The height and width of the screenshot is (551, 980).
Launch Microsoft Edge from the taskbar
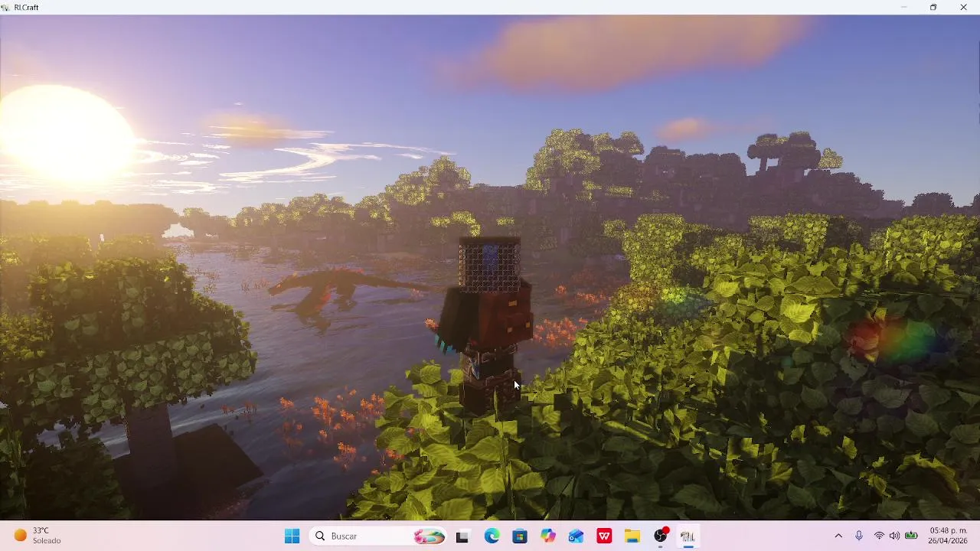coord(492,536)
